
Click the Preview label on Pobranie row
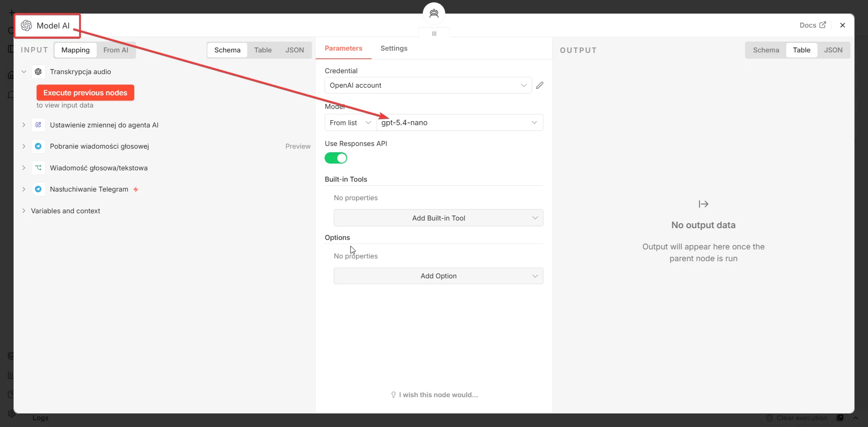coord(298,146)
